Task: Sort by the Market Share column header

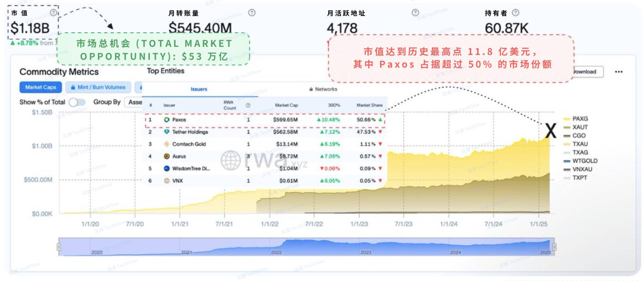Action: point(369,105)
